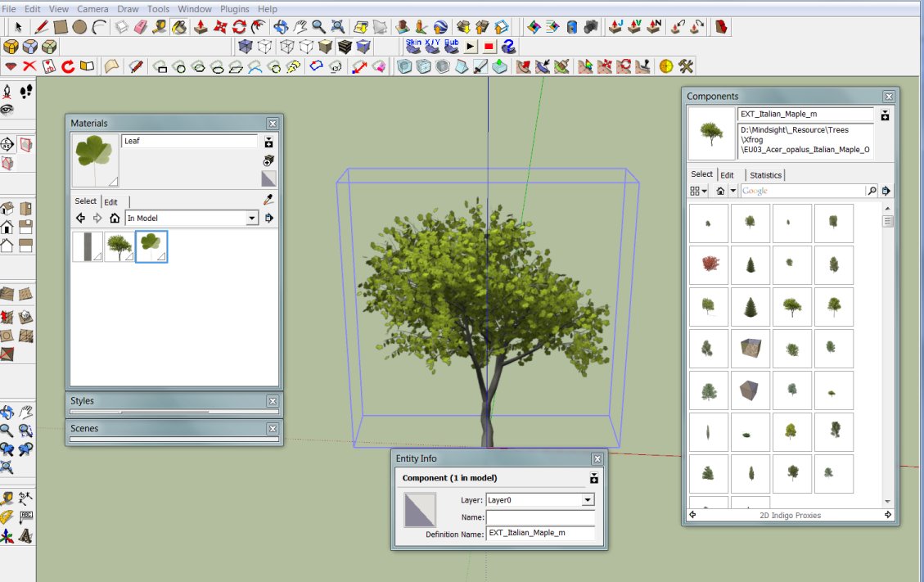Click the default material swatch in Materials
This screenshot has height=582, width=924.
tap(268, 178)
